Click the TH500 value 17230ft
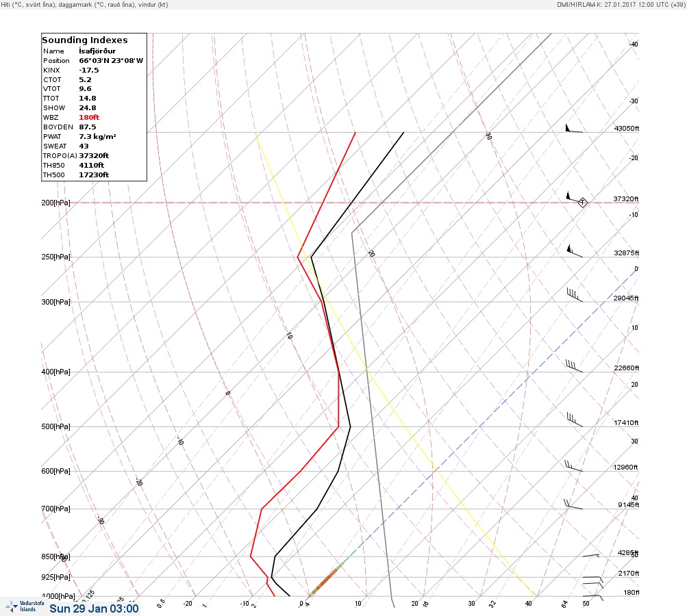This screenshot has height=616, width=687. (x=94, y=175)
